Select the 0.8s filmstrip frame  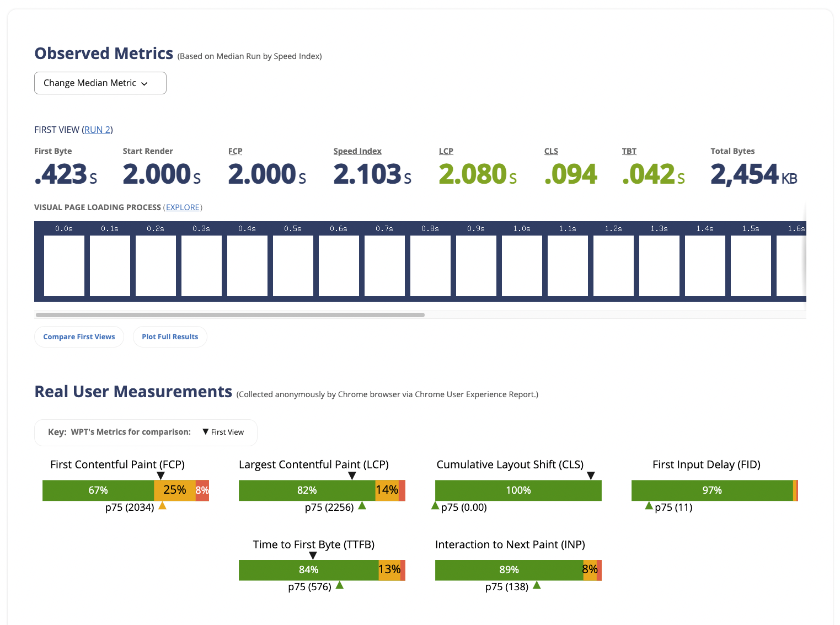pyautogui.click(x=430, y=266)
